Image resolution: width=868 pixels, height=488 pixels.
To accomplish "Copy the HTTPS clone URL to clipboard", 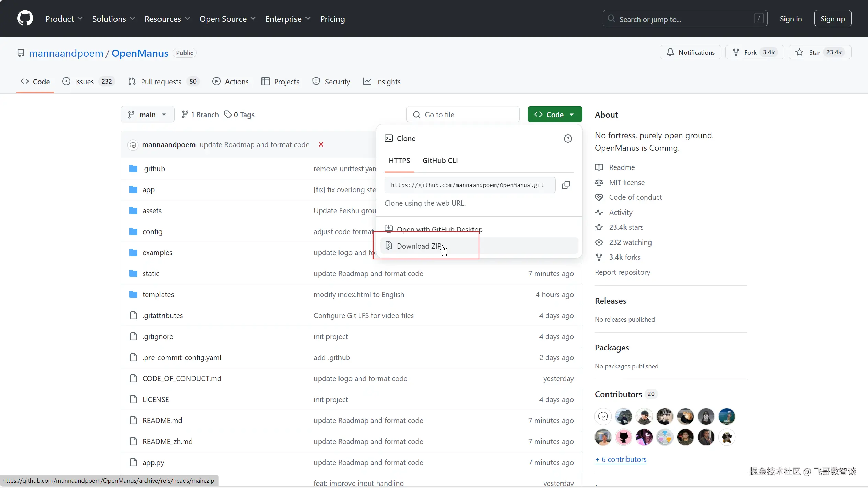I will point(566,185).
